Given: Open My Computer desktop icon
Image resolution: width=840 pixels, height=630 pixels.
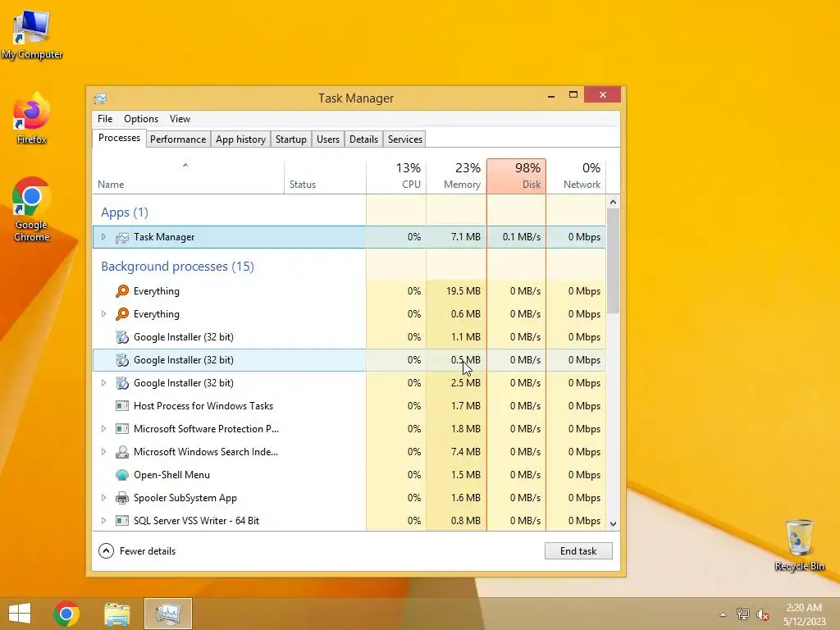Looking at the screenshot, I should click(32, 34).
